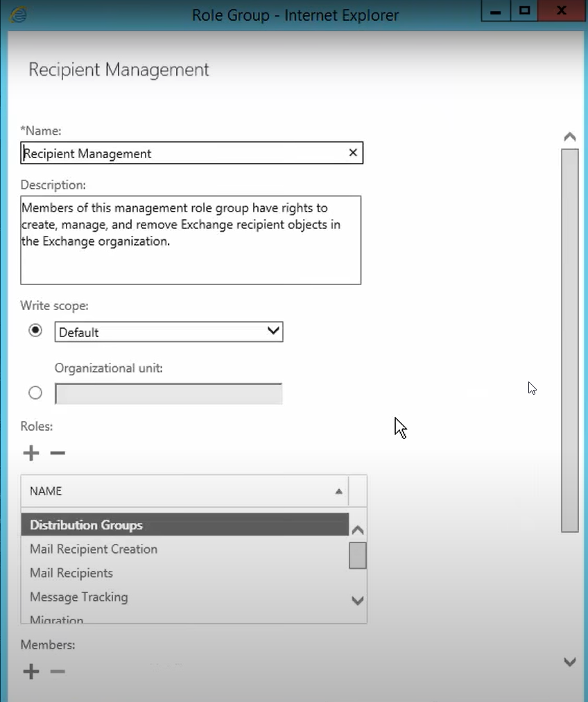Select the Organizational unit radio button

click(35, 393)
